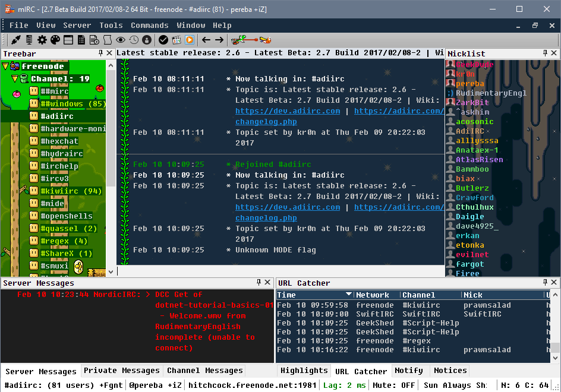Viewport: 561px width, 392px height.
Task: Open options via the gear icon
Action: pos(42,40)
